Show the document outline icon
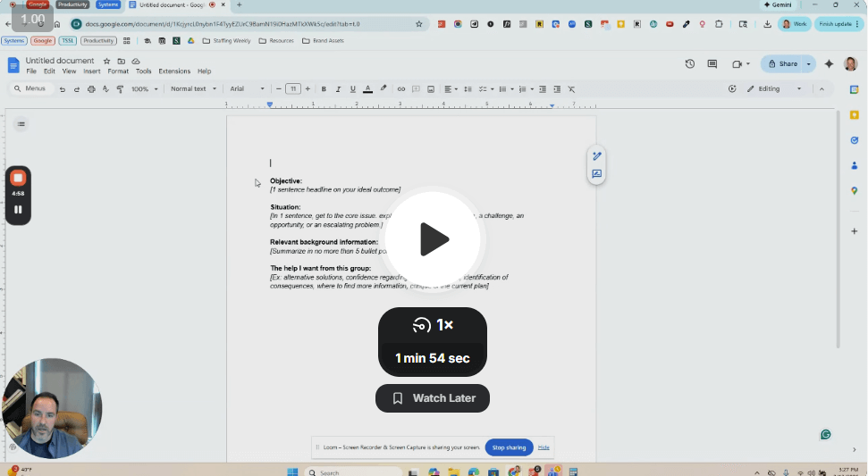The image size is (868, 476). [x=21, y=124]
